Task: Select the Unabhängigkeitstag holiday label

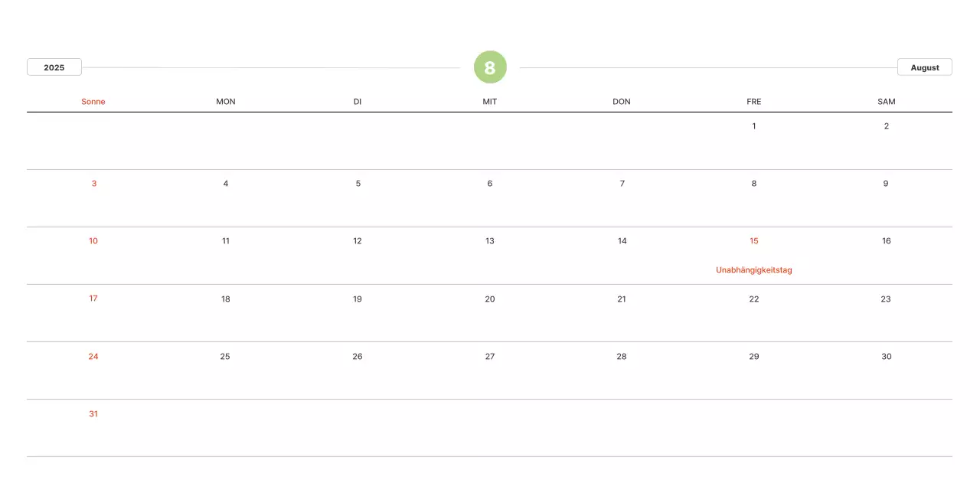Action: (753, 270)
